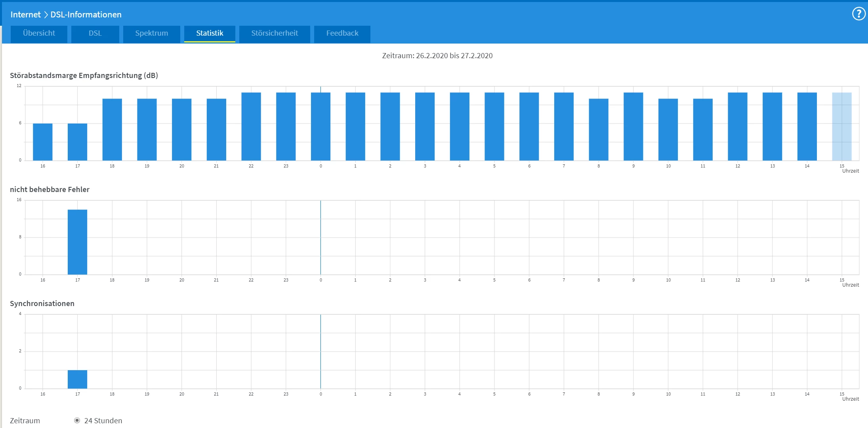The image size is (868, 428).
Task: Open the Störsicherheit tab
Action: pyautogui.click(x=275, y=33)
